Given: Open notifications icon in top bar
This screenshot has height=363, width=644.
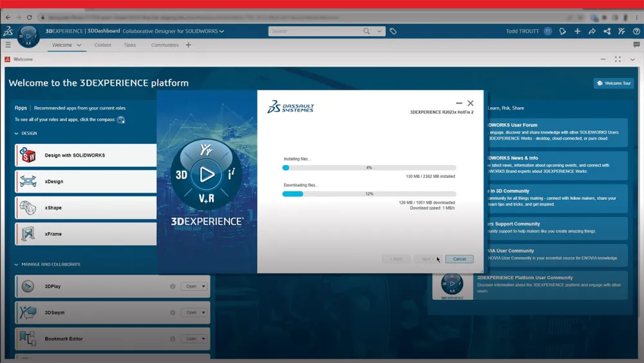Looking at the screenshot, I should click(x=563, y=31).
